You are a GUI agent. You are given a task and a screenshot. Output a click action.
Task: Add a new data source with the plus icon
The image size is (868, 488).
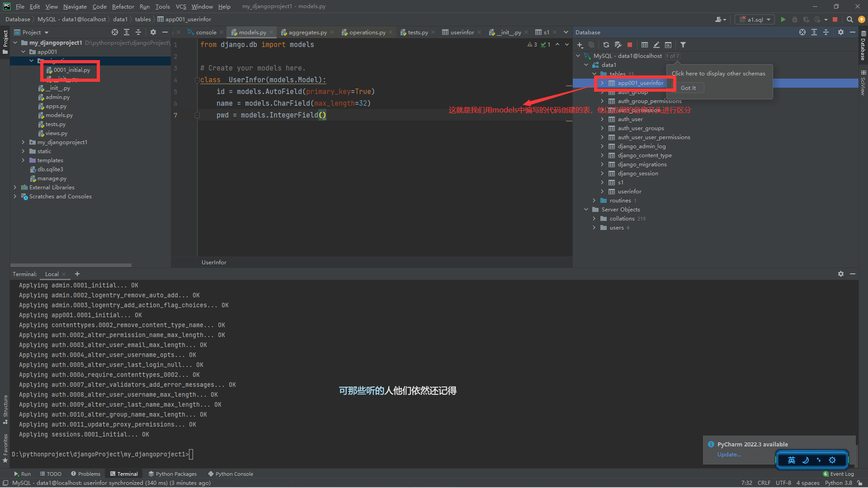pyautogui.click(x=580, y=45)
